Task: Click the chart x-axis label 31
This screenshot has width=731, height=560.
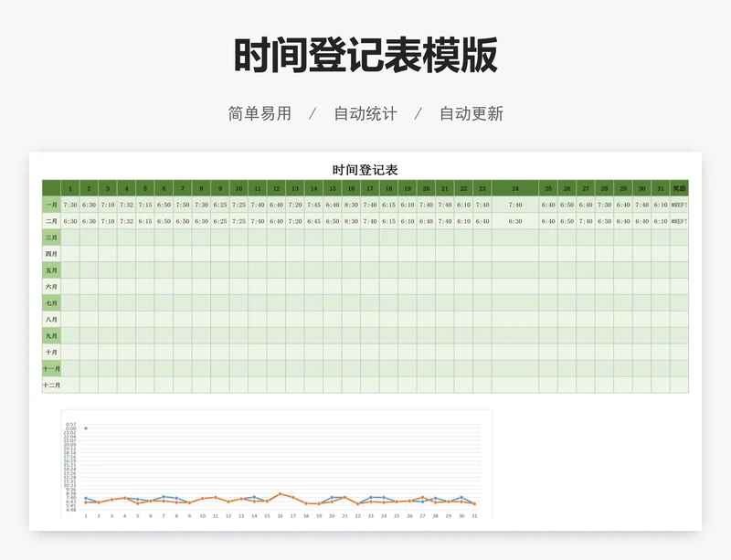Action: [x=474, y=516]
